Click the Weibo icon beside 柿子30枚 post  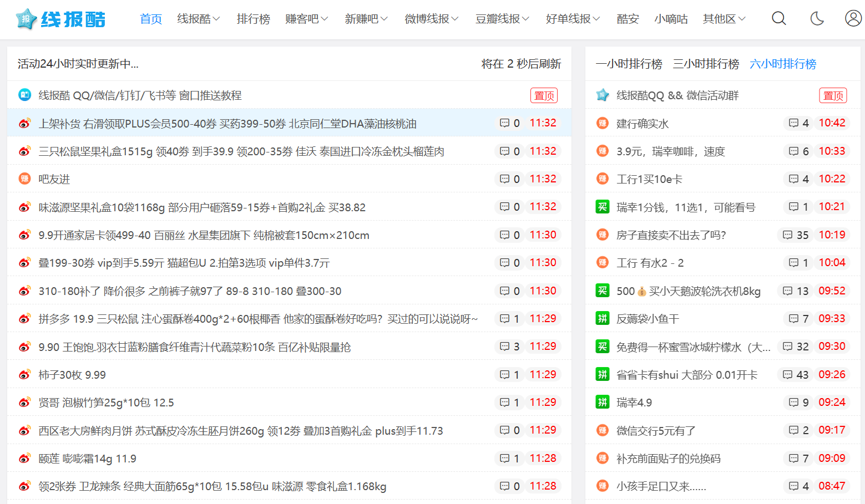point(24,374)
